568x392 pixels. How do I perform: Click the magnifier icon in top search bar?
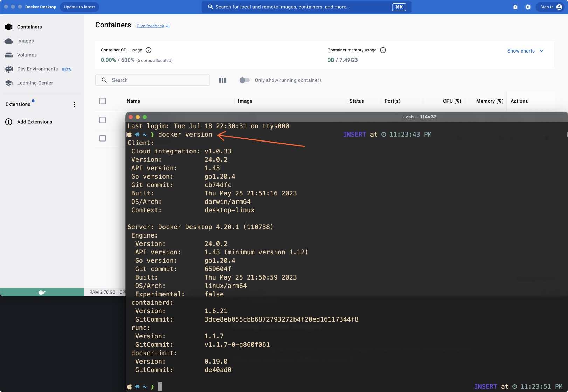click(x=210, y=7)
